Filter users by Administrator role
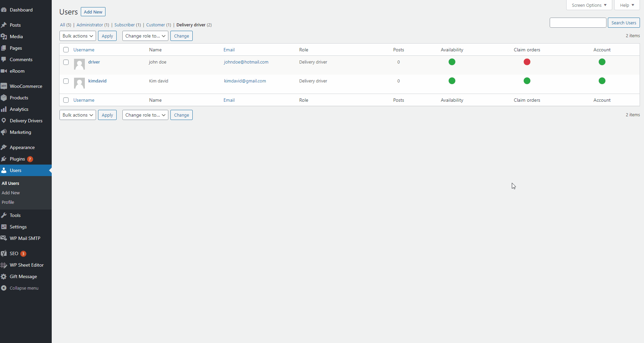Screen dimensions: 644x343 pos(93,25)
